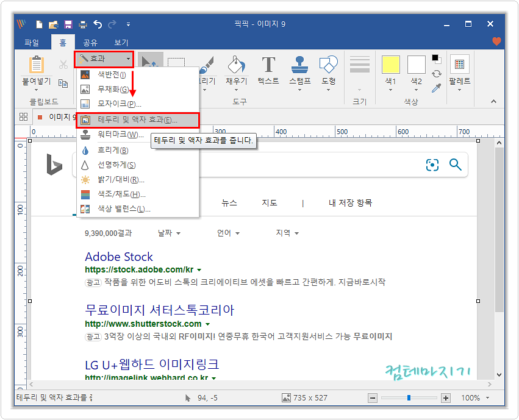
Task: Choose 색반전 from effects menu
Action: point(137,75)
